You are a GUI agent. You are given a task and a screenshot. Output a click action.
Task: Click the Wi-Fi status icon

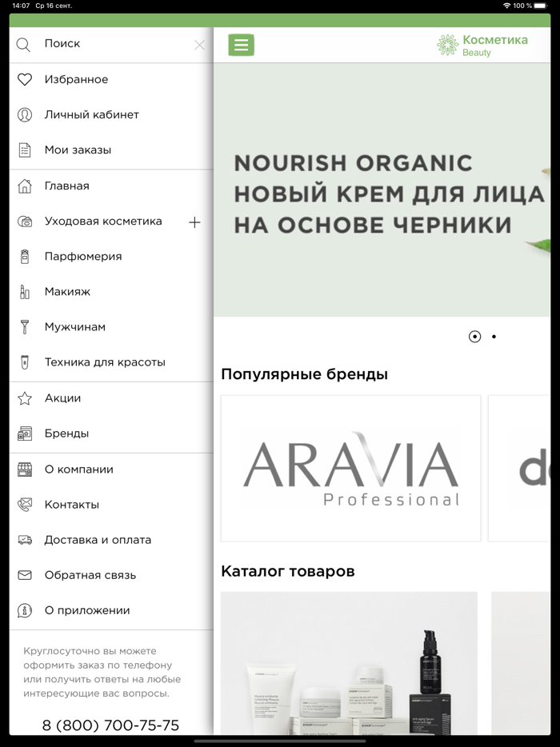(x=506, y=6)
